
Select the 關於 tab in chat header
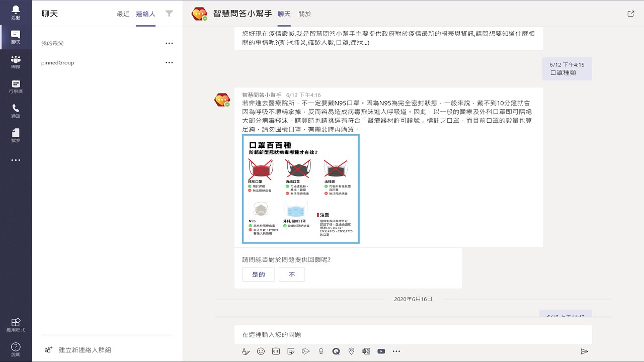click(x=305, y=14)
